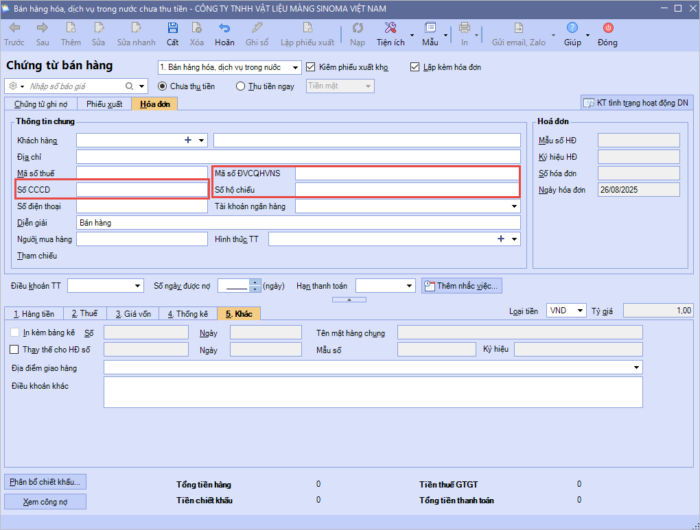The image size is (700, 530).
Task: Uncheck Lập kèm hóa đơn checkbox
Action: (x=415, y=67)
